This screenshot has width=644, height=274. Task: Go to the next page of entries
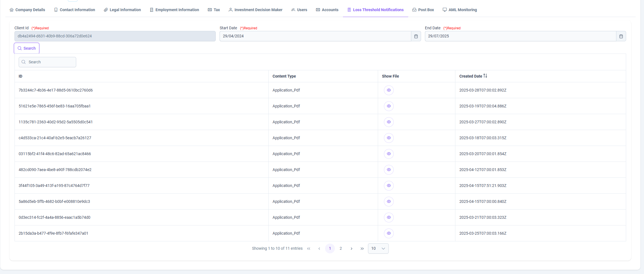(351, 249)
